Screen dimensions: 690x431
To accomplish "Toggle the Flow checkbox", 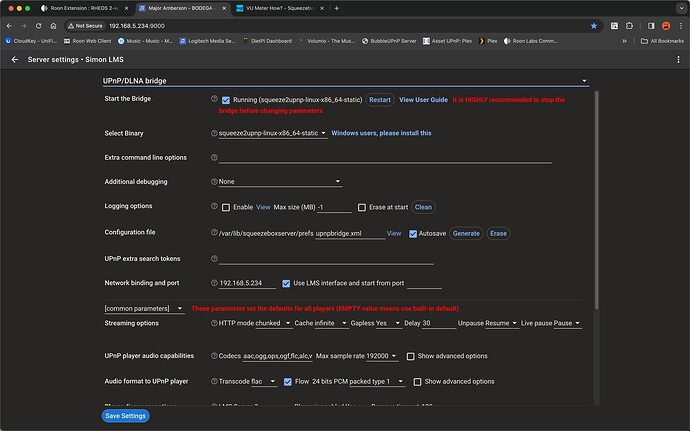I will coord(288,381).
